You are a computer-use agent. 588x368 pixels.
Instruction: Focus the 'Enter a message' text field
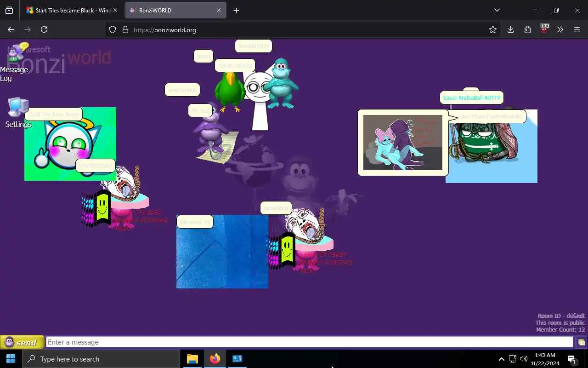pos(310,342)
